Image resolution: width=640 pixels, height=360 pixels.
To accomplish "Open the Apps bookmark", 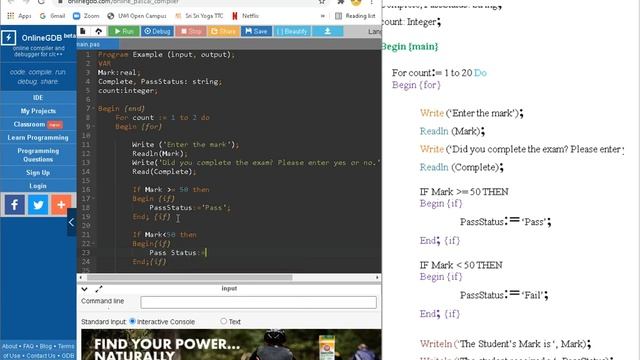I will [19, 16].
